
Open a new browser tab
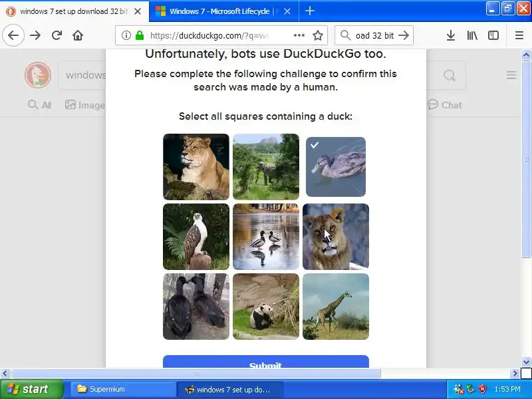pos(309,11)
